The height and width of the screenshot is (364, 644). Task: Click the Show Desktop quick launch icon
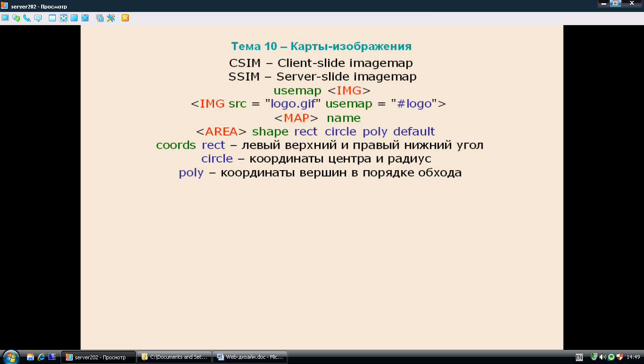[30, 357]
